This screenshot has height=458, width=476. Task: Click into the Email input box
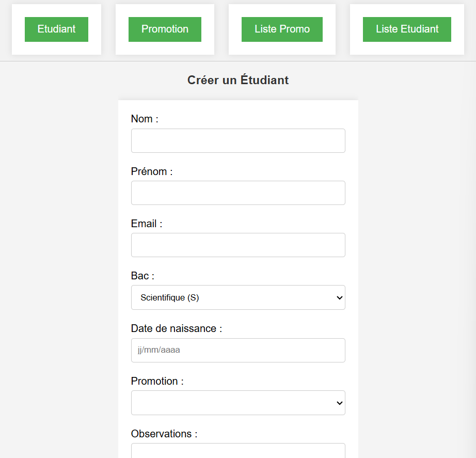click(239, 245)
